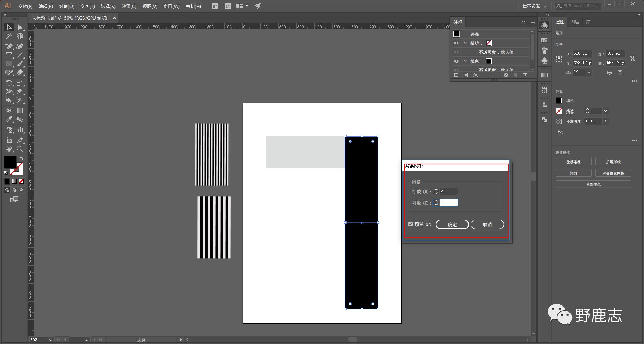Switch to the 图层 tab
Screen dimensions: 644x344
pos(575,22)
